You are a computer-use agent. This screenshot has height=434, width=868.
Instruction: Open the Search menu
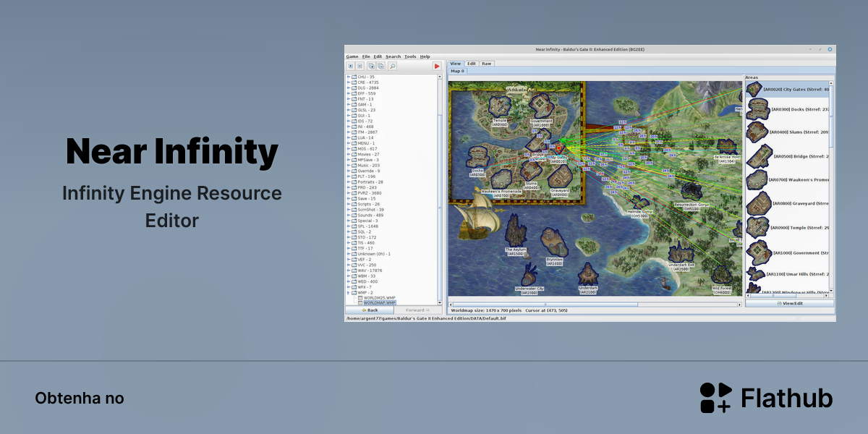[393, 56]
